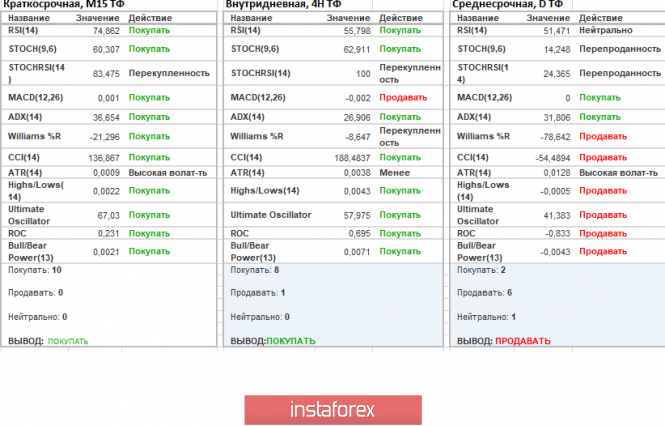The width and height of the screenshot is (665, 426).
Task: Click Продавать: 6 summary in daily table
Action: (x=484, y=293)
